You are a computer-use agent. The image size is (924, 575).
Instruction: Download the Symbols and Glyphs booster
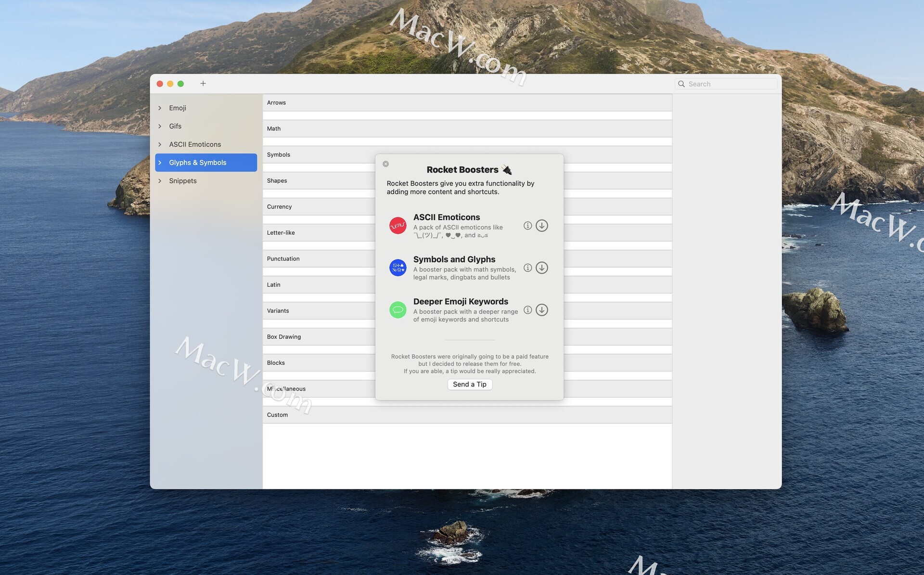coord(541,268)
